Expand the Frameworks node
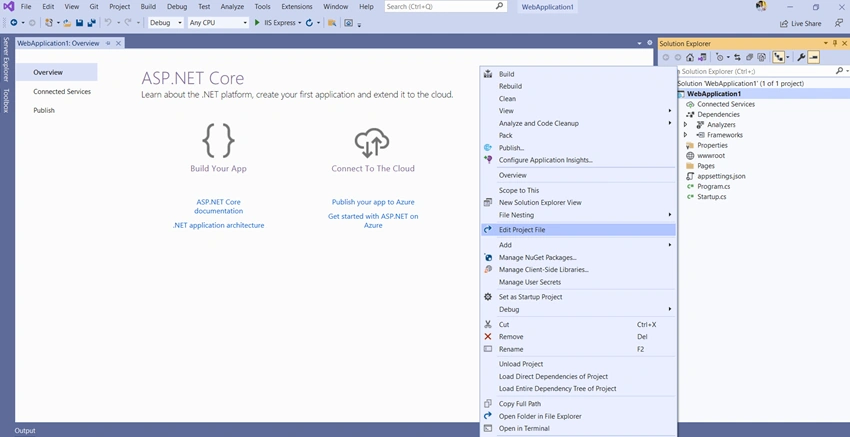 coord(685,134)
